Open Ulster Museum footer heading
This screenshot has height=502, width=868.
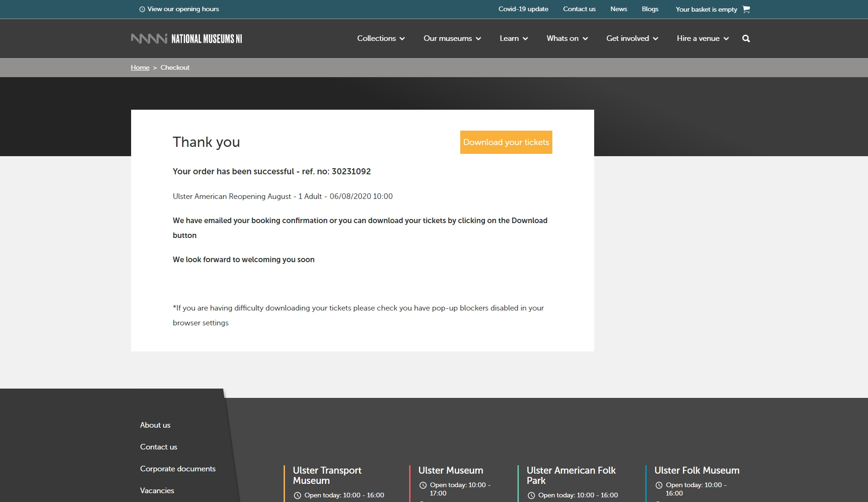point(451,470)
